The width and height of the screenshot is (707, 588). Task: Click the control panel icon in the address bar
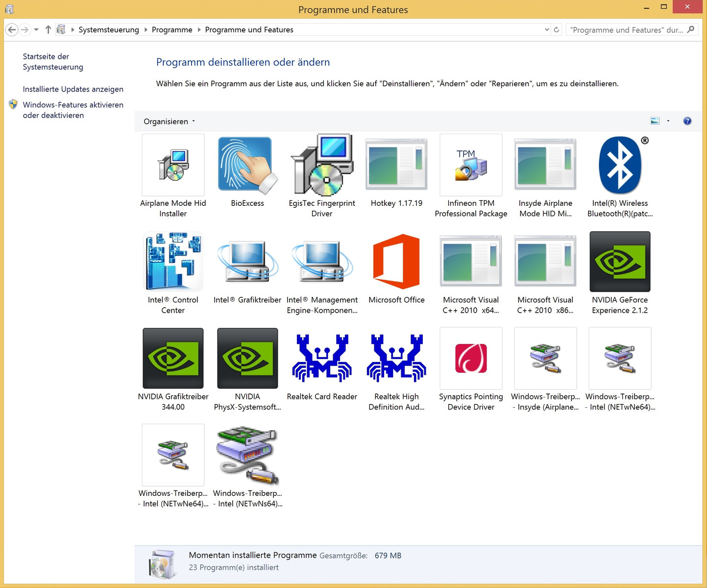(61, 30)
